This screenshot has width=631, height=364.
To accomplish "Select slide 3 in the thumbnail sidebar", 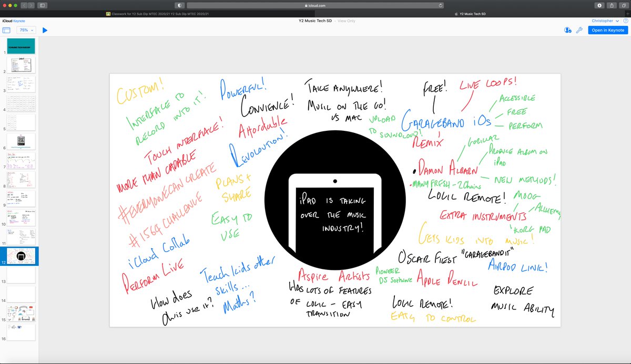I will pos(20,84).
